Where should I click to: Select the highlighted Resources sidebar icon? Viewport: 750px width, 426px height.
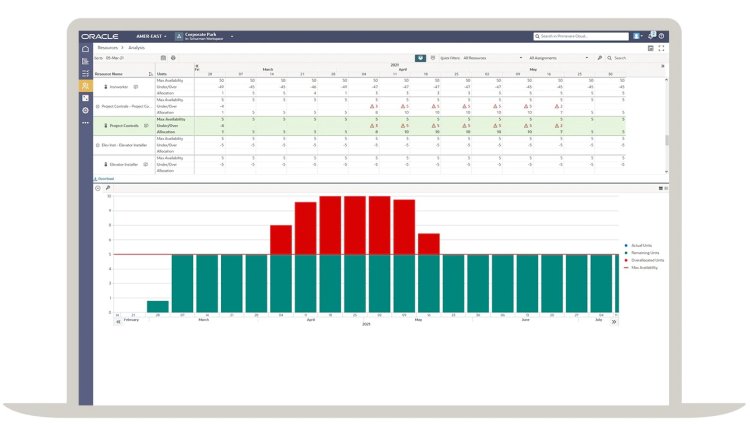86,86
